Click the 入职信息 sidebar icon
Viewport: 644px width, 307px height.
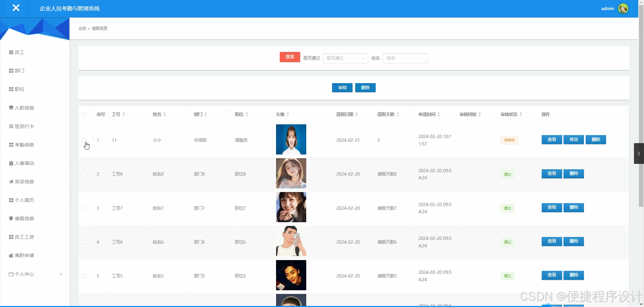[11, 108]
